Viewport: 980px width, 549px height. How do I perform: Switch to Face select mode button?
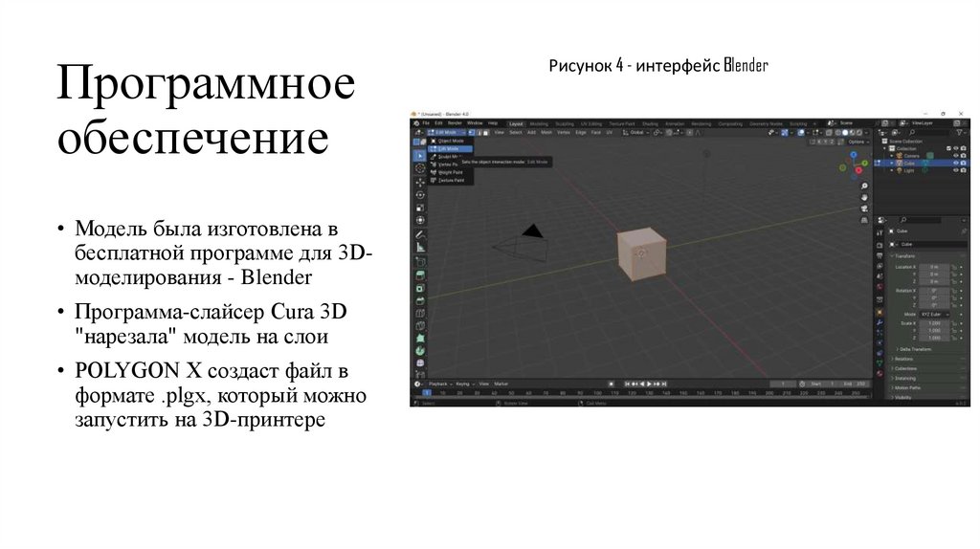tap(485, 132)
